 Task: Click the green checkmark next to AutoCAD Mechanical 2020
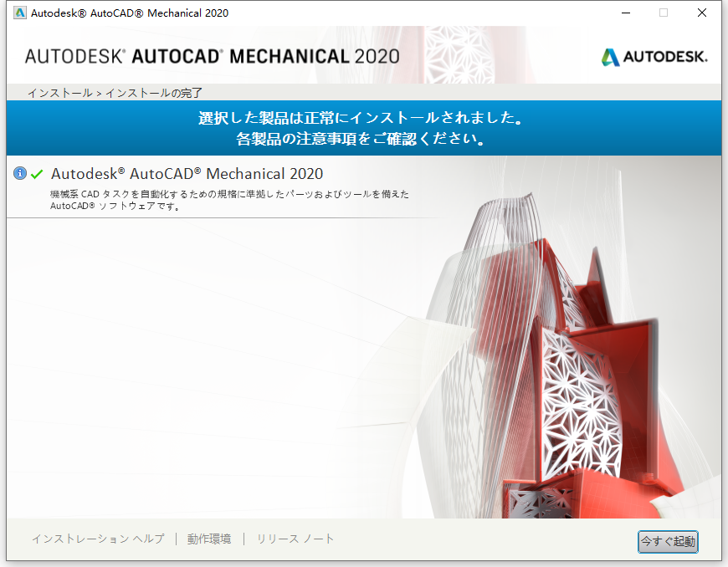tap(37, 175)
